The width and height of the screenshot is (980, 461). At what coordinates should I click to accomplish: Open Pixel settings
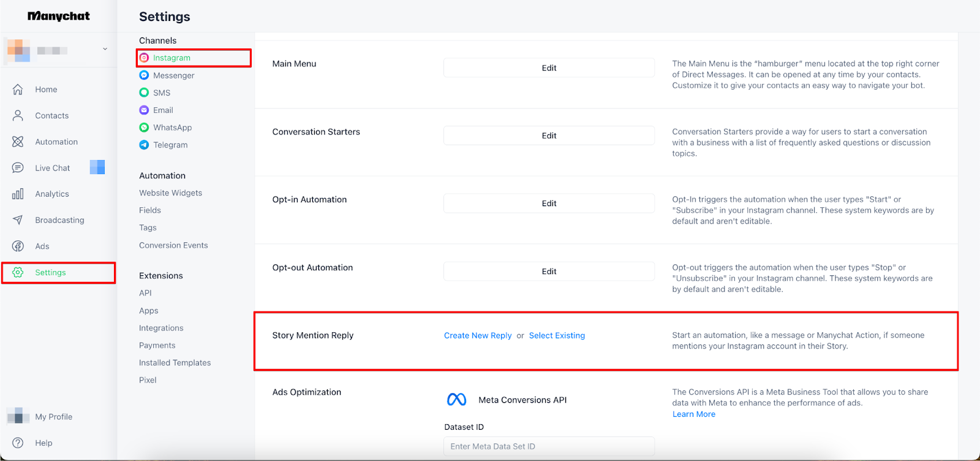[148, 380]
